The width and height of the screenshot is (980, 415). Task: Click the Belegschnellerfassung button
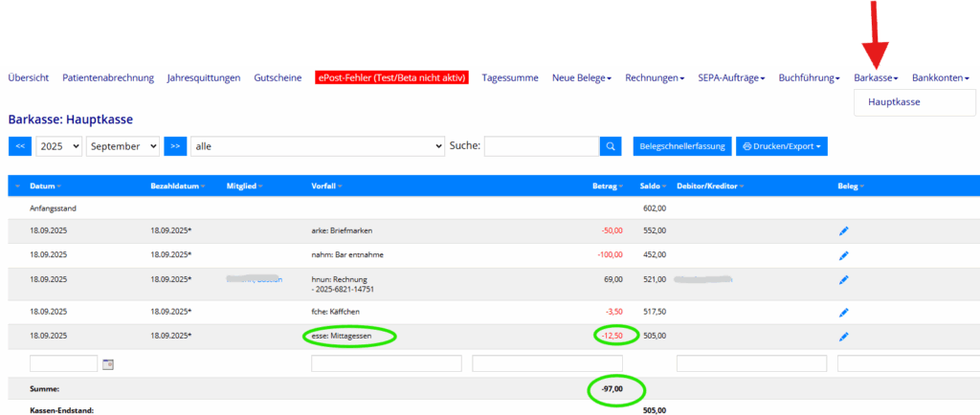click(x=682, y=146)
